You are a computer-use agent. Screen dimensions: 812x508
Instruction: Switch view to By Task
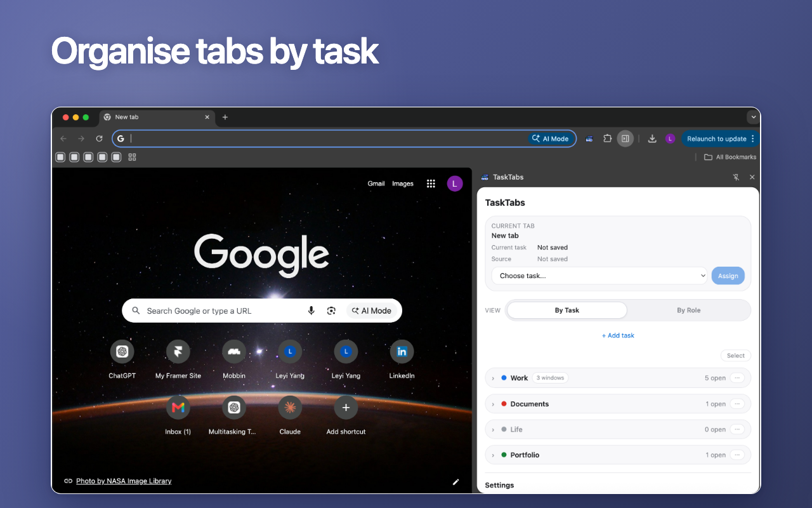tap(567, 311)
